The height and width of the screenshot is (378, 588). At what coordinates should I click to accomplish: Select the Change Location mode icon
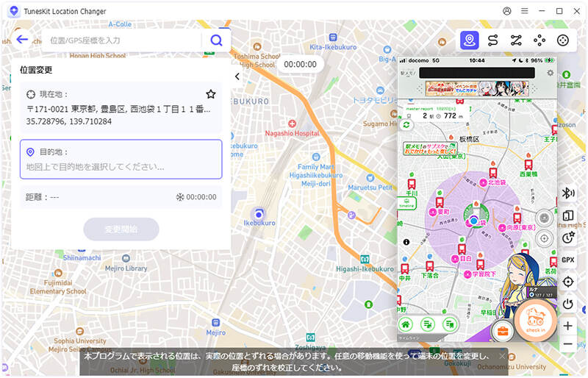470,40
